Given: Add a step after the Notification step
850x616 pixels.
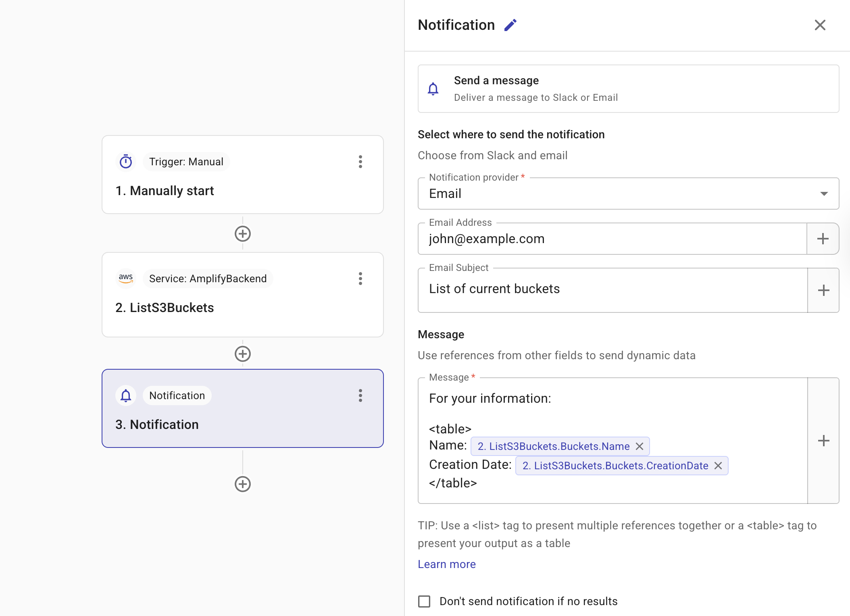Looking at the screenshot, I should click(242, 484).
